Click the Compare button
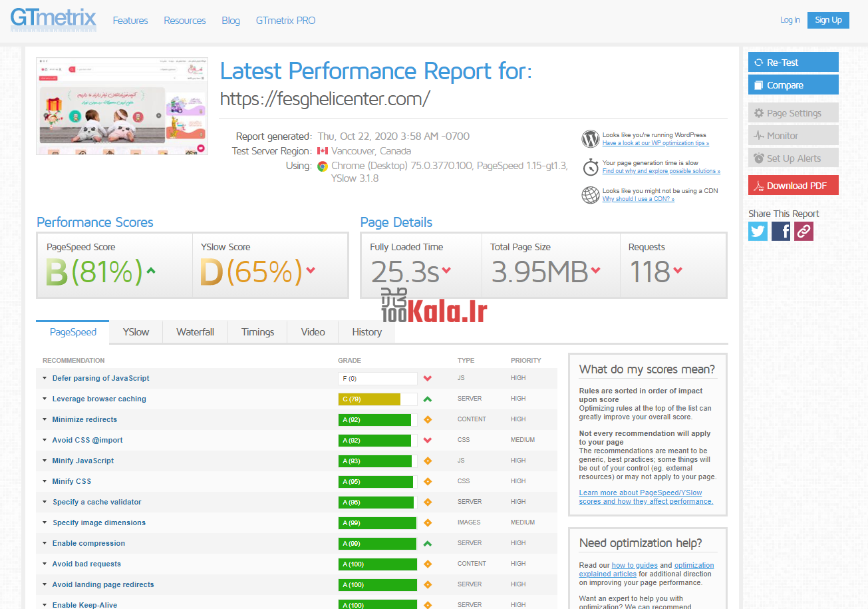The image size is (868, 609). (x=794, y=85)
